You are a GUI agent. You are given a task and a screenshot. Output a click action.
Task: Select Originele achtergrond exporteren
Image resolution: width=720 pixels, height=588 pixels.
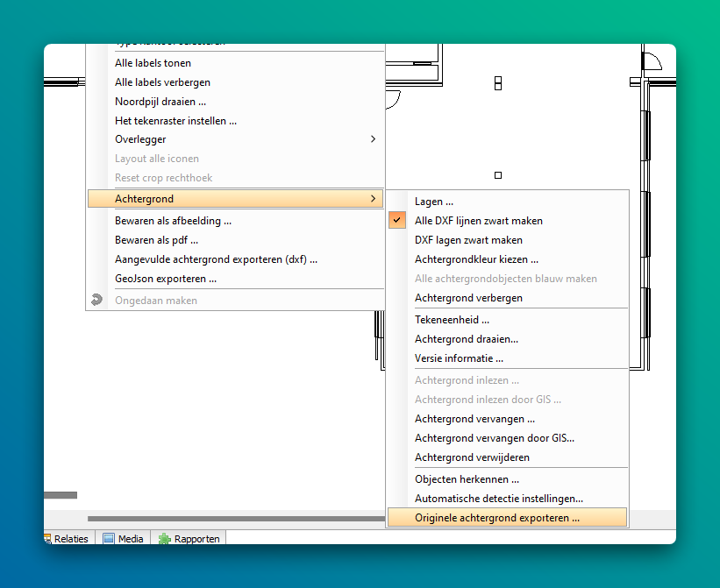496,518
